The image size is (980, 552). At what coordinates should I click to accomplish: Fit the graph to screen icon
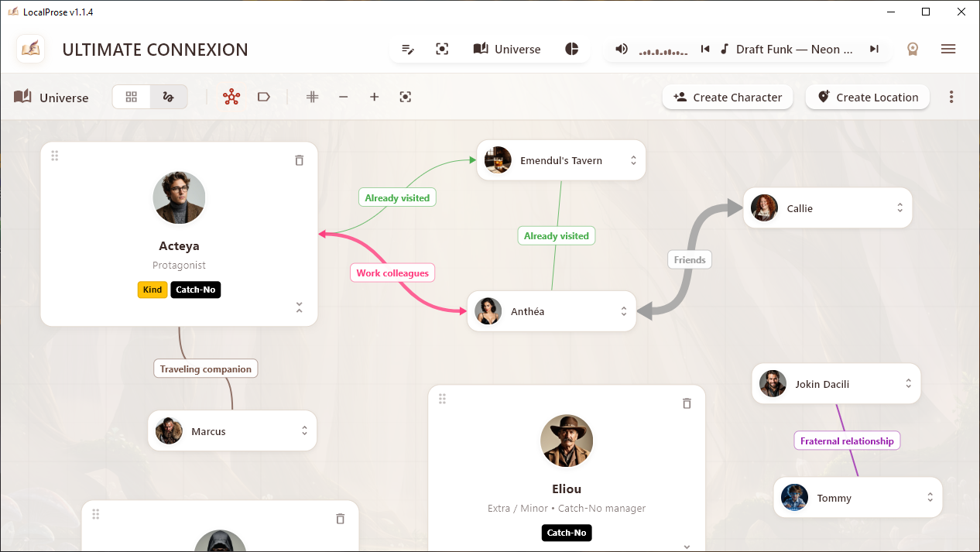point(406,97)
